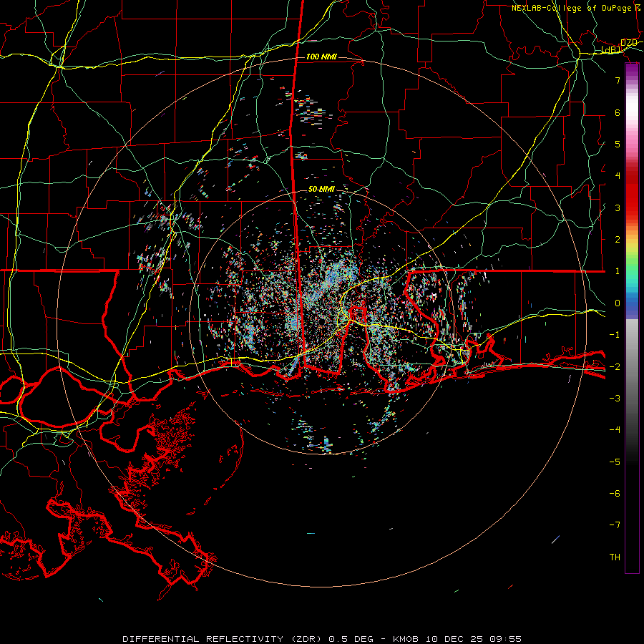Click the 50 NMI range ring label

(321, 189)
